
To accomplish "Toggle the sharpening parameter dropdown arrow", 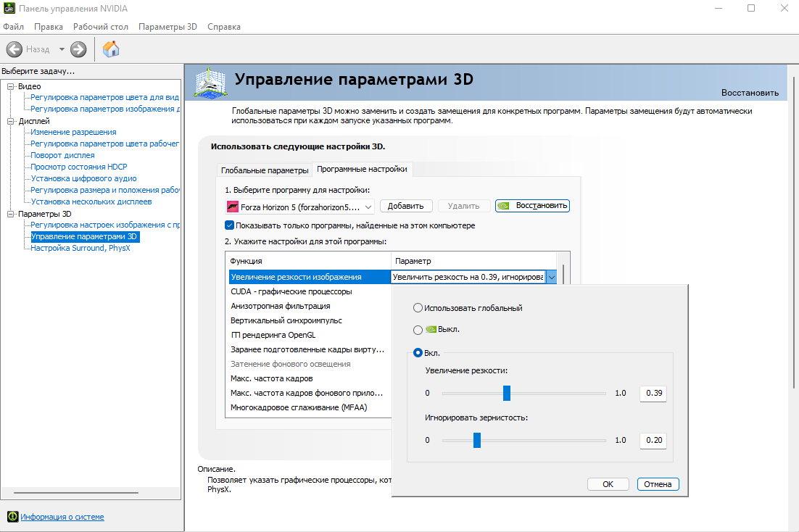I will (x=551, y=277).
